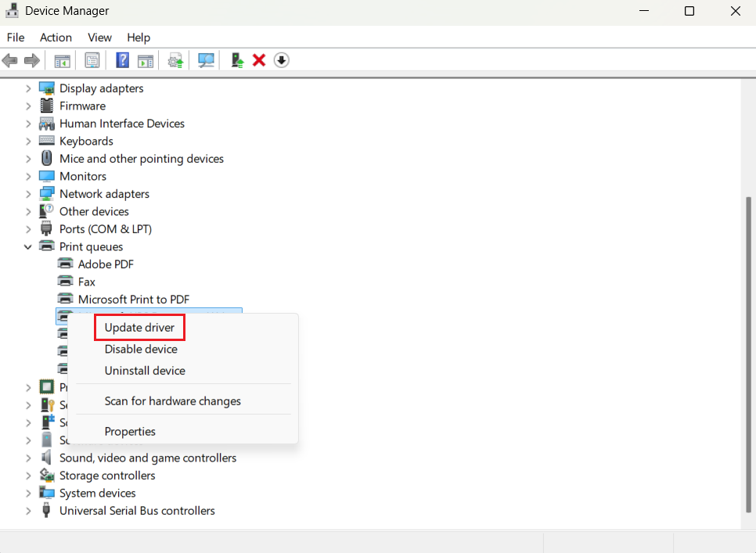Click the Disable device down-arrow toolbar icon
The width and height of the screenshot is (756, 553).
click(x=282, y=60)
